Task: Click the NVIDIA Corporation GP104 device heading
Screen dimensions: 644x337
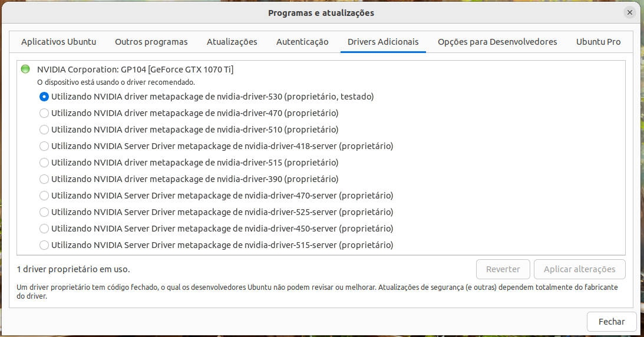Action: coord(135,70)
